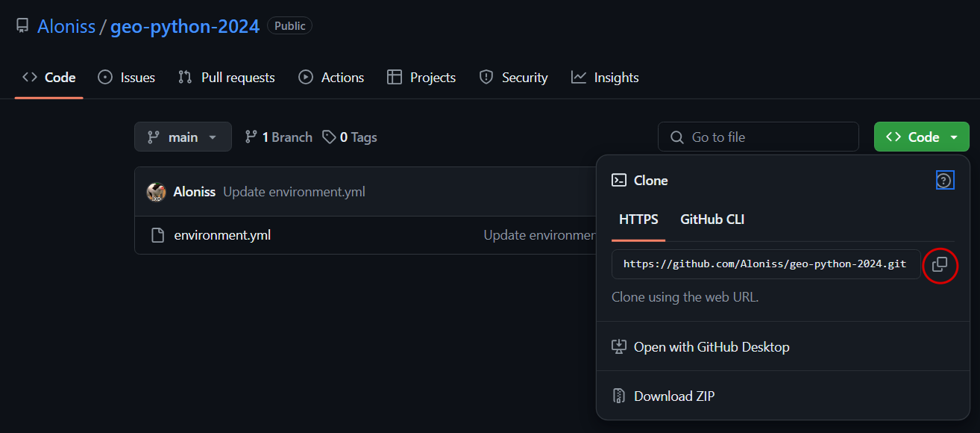Go to Pull requests tab
Screen dimensions: 980x433
point(227,78)
